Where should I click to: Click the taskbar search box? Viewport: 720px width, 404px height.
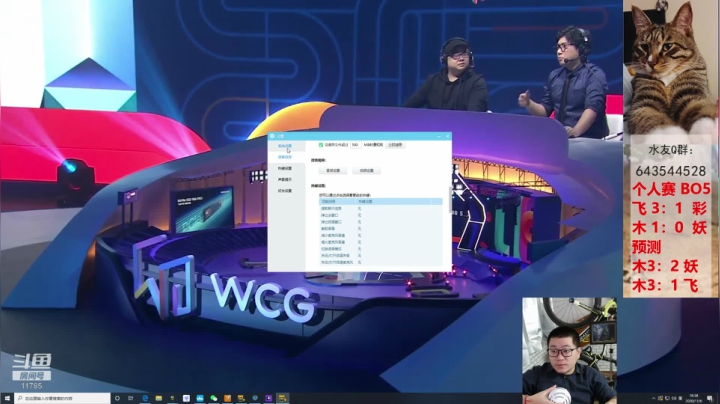[x=62, y=398]
